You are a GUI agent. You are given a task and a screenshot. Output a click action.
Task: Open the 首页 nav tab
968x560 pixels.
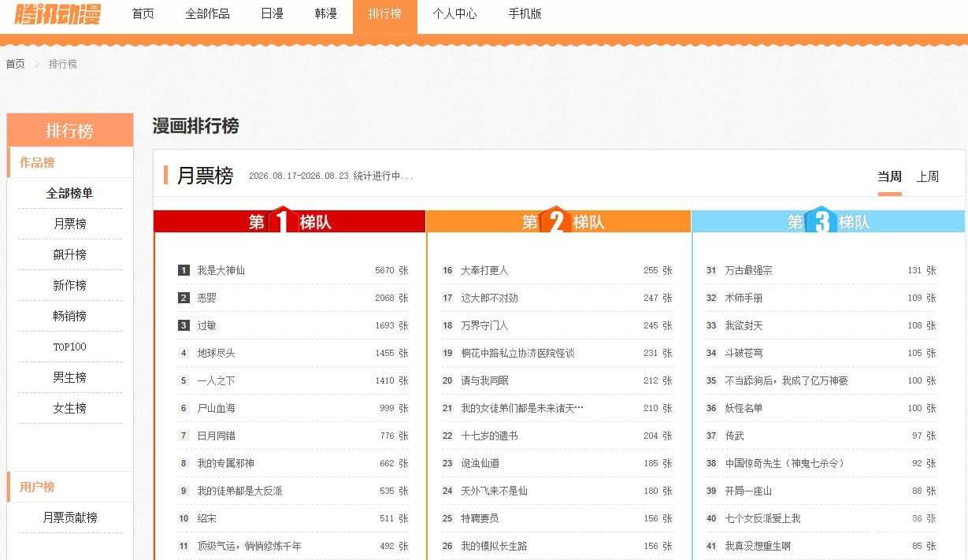[143, 14]
